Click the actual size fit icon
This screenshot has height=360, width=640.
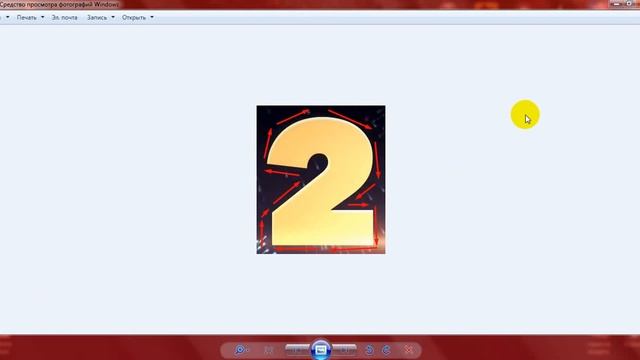pos(268,350)
